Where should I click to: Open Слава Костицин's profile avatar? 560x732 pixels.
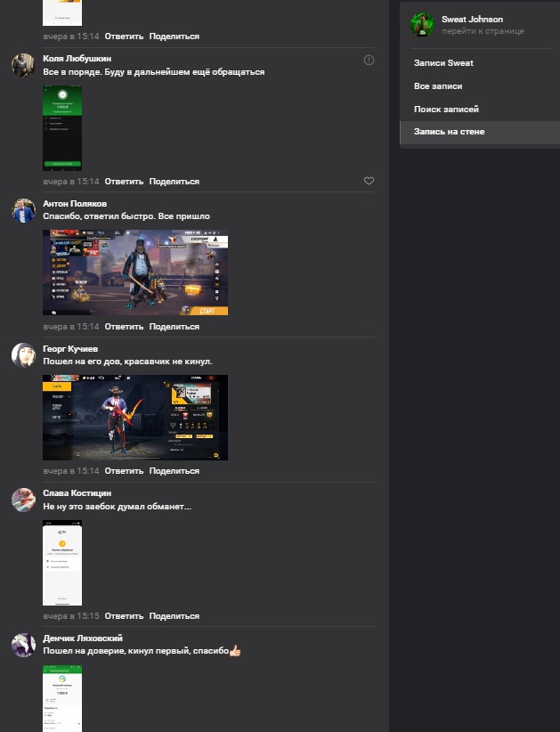[x=23, y=500]
